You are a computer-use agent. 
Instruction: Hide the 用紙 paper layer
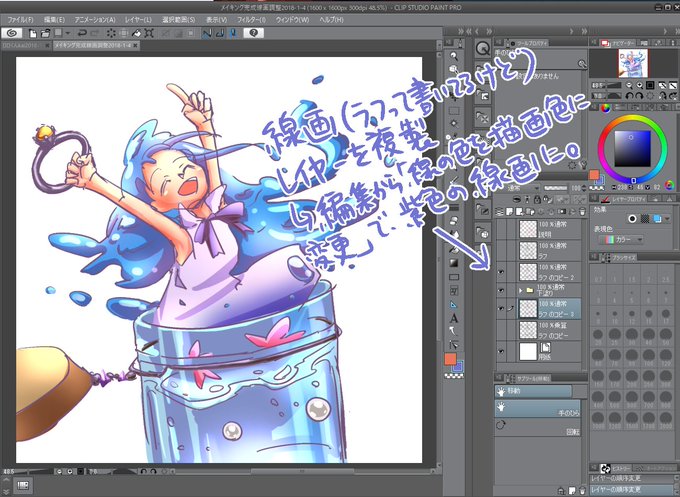(501, 352)
